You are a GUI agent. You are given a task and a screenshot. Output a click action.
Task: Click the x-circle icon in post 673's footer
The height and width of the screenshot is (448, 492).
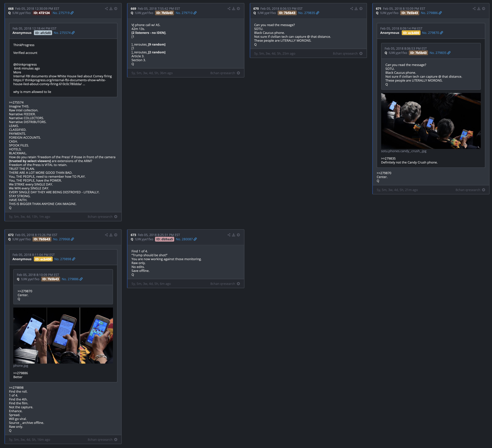[238, 284]
